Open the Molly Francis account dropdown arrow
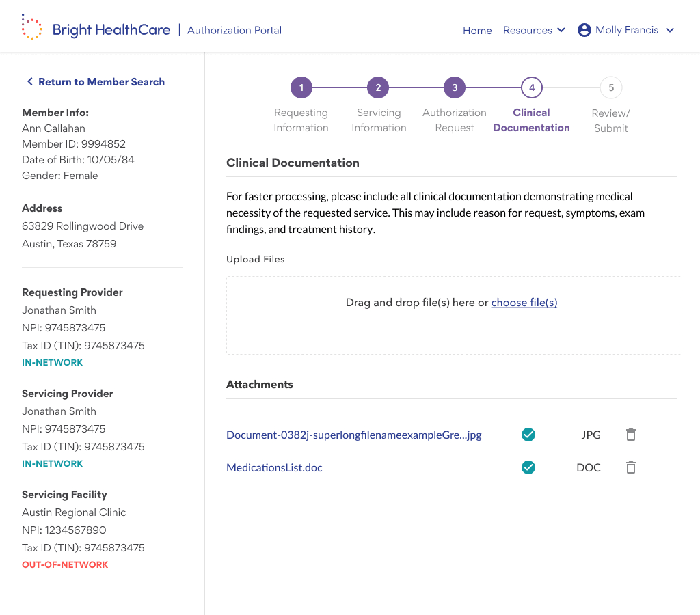Image resolution: width=700 pixels, height=615 pixels. [x=670, y=30]
